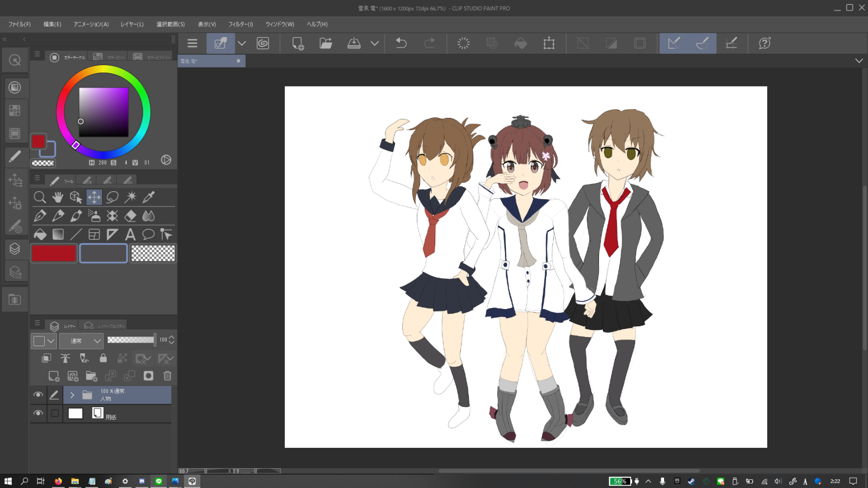Viewport: 868px width, 488px height.
Task: Open the 通常 blending mode dropdown
Action: point(81,341)
